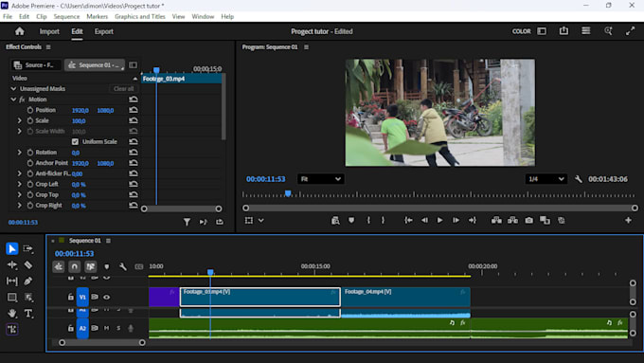Open the Fit zoom level dropdown
Screen dimensions: 644x363
click(321, 179)
